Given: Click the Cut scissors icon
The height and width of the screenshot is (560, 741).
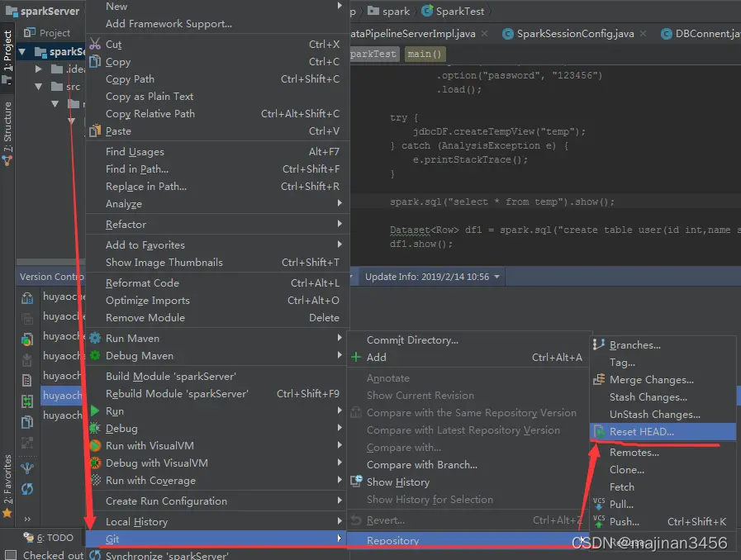Looking at the screenshot, I should pyautogui.click(x=95, y=44).
